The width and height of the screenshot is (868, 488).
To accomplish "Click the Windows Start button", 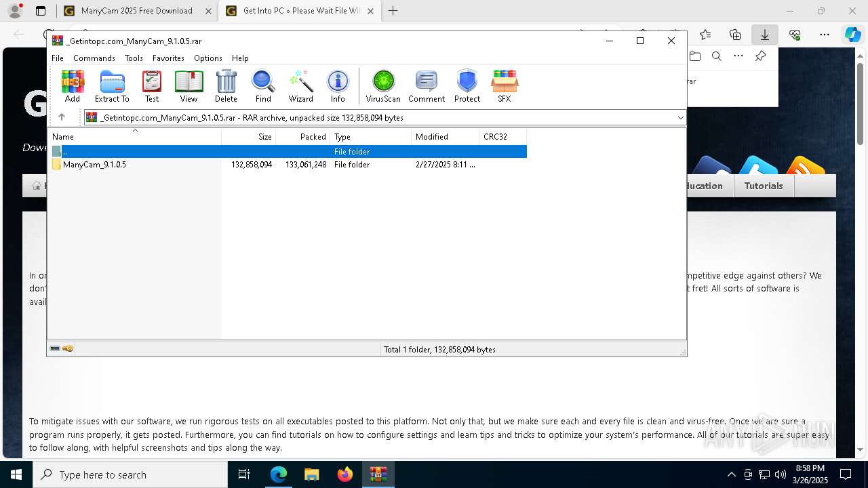I will coord(16,474).
